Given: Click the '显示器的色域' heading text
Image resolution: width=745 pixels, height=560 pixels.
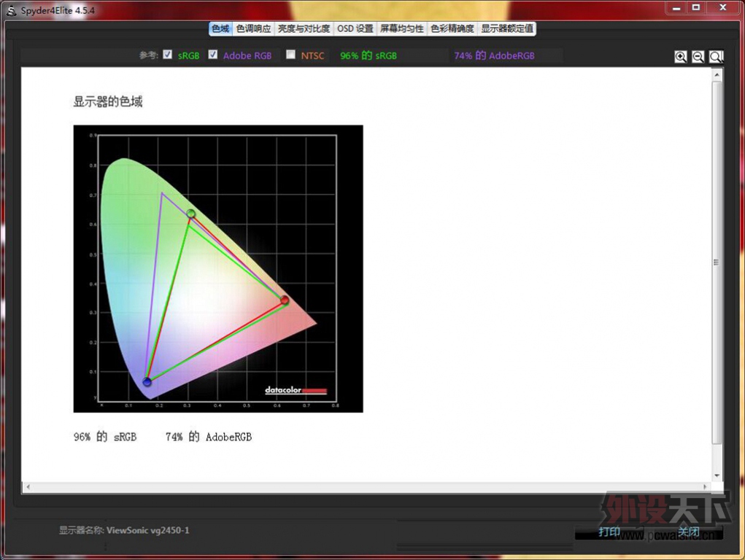Looking at the screenshot, I should pos(108,101).
